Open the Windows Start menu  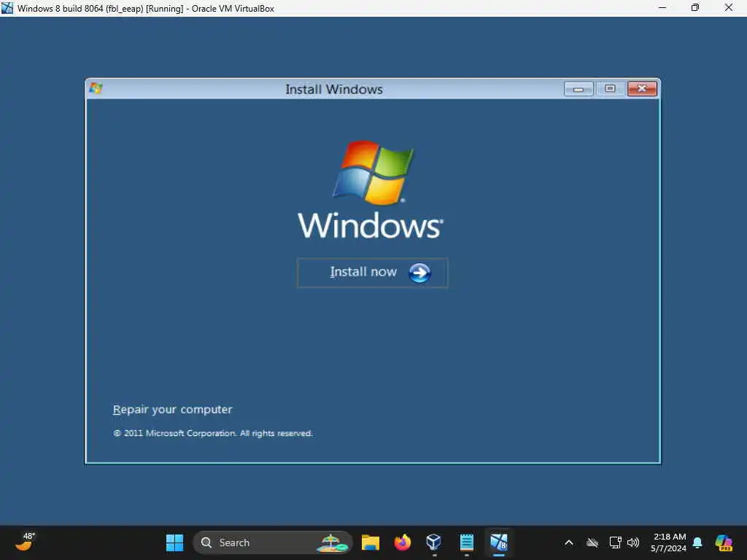[x=174, y=542]
